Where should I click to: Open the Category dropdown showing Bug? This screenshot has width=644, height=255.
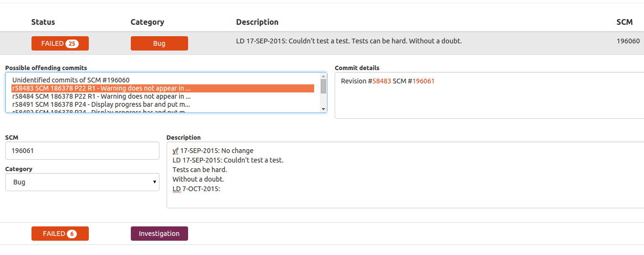(x=82, y=182)
